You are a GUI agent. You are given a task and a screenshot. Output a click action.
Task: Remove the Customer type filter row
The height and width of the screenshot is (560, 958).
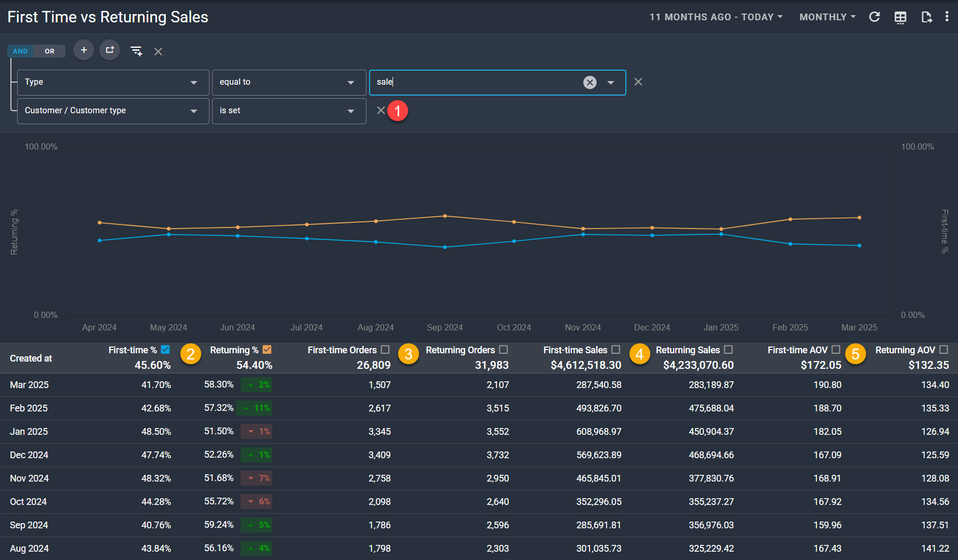[381, 111]
